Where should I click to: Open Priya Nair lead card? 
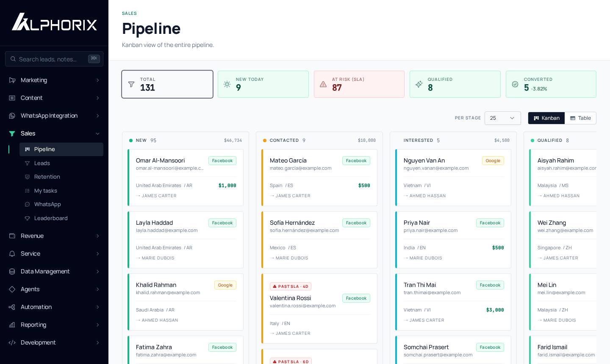tap(453, 240)
